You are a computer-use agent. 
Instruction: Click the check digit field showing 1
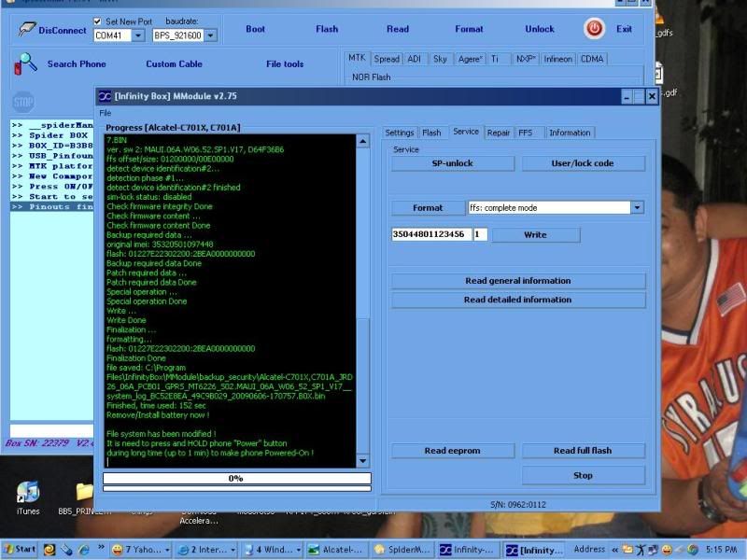tap(480, 234)
